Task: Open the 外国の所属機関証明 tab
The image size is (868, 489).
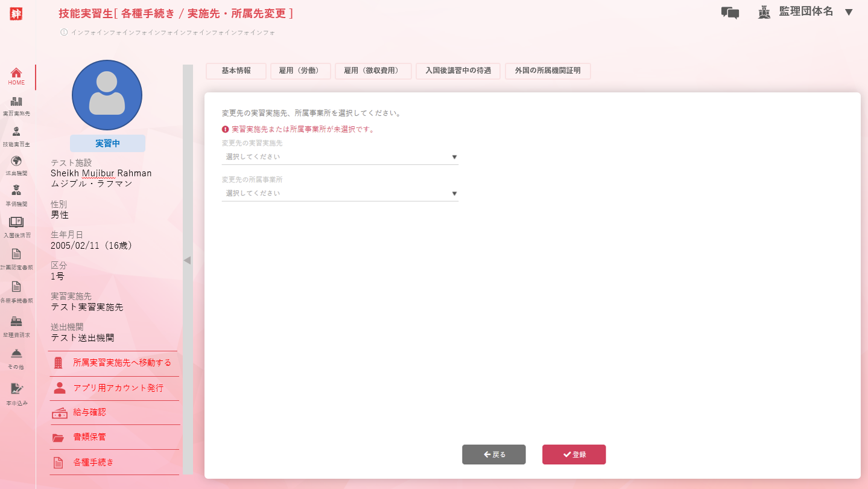Action: (x=547, y=71)
